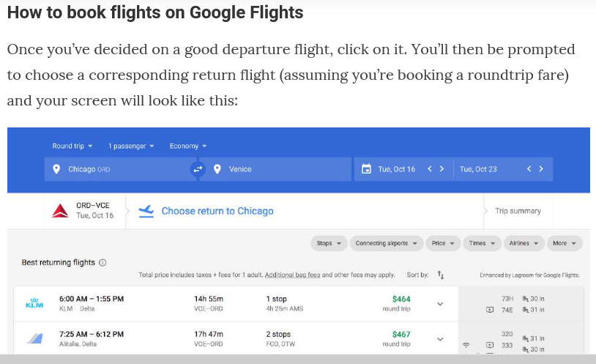This screenshot has height=364, width=596.
Task: Click the Chicago ORD origin field
Action: [x=120, y=169]
